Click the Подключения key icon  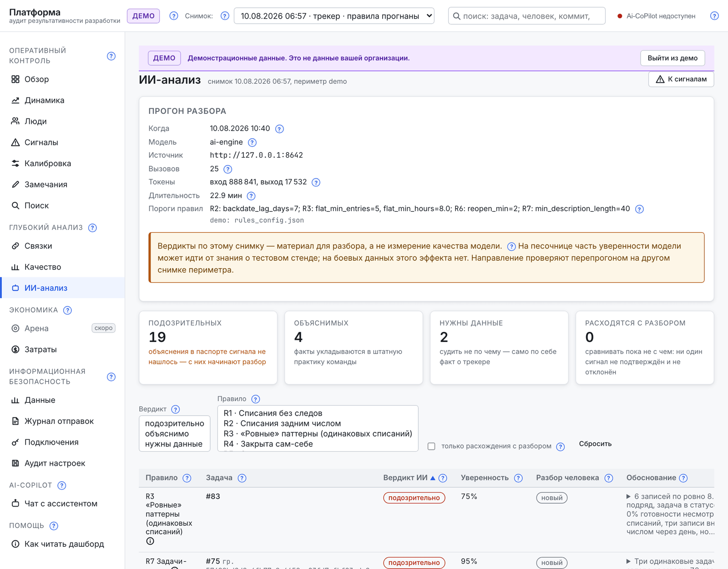click(15, 442)
